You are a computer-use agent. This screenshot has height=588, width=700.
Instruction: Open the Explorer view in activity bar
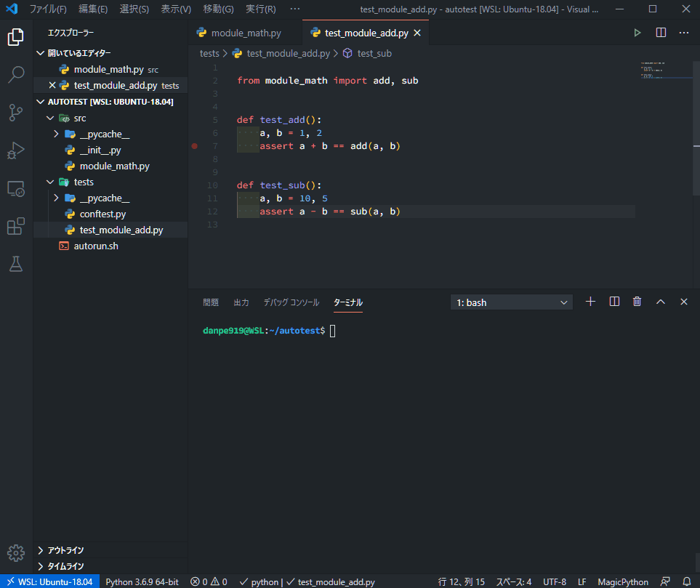pyautogui.click(x=15, y=37)
